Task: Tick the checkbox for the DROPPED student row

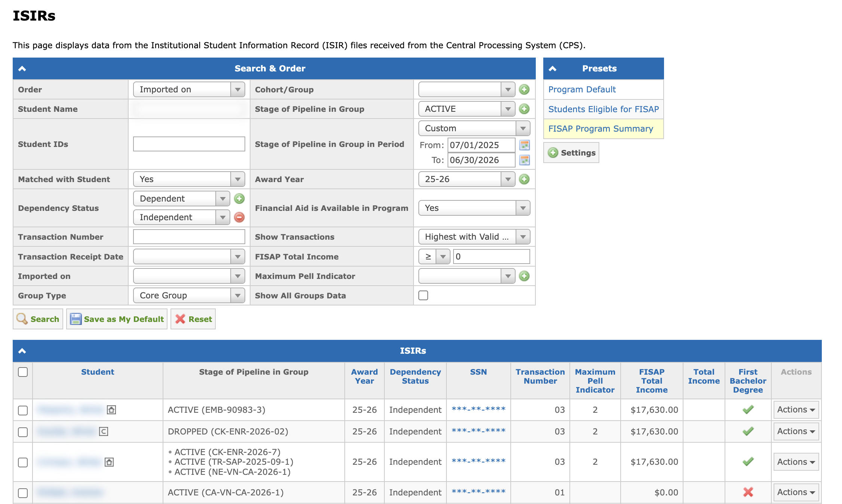Action: 23,432
